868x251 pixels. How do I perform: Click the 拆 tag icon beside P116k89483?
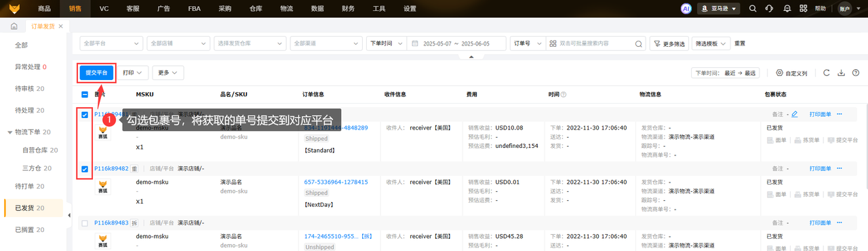(134, 223)
